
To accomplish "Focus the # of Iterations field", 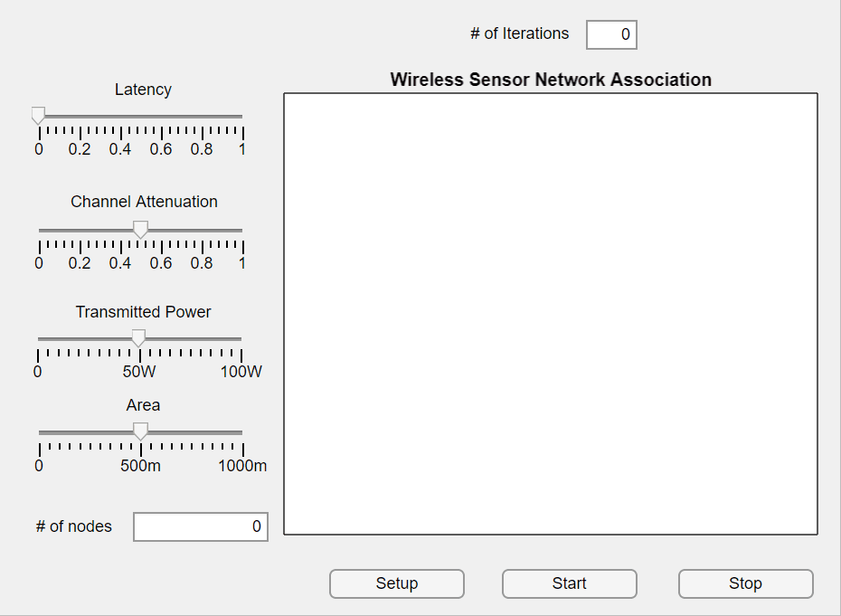I will coord(611,34).
